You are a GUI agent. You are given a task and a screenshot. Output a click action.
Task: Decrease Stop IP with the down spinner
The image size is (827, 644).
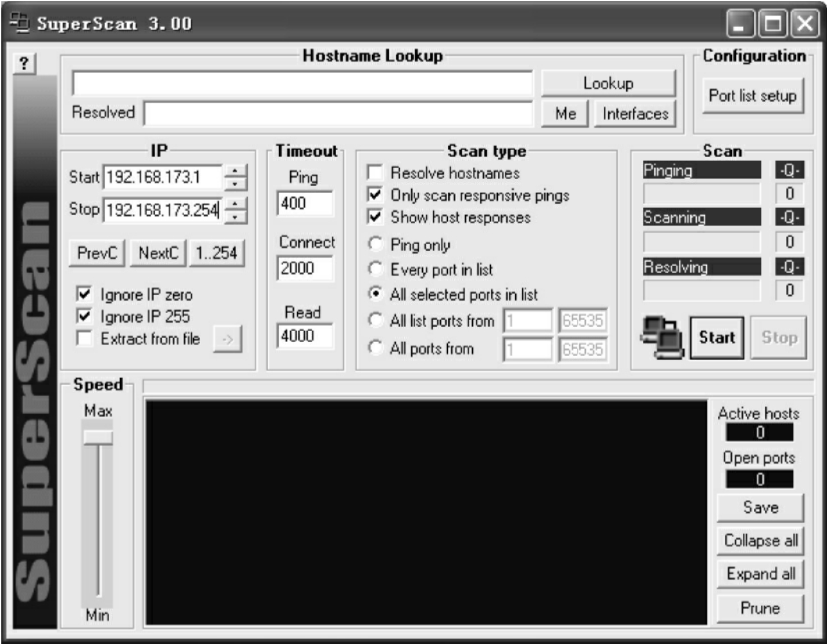click(x=236, y=216)
